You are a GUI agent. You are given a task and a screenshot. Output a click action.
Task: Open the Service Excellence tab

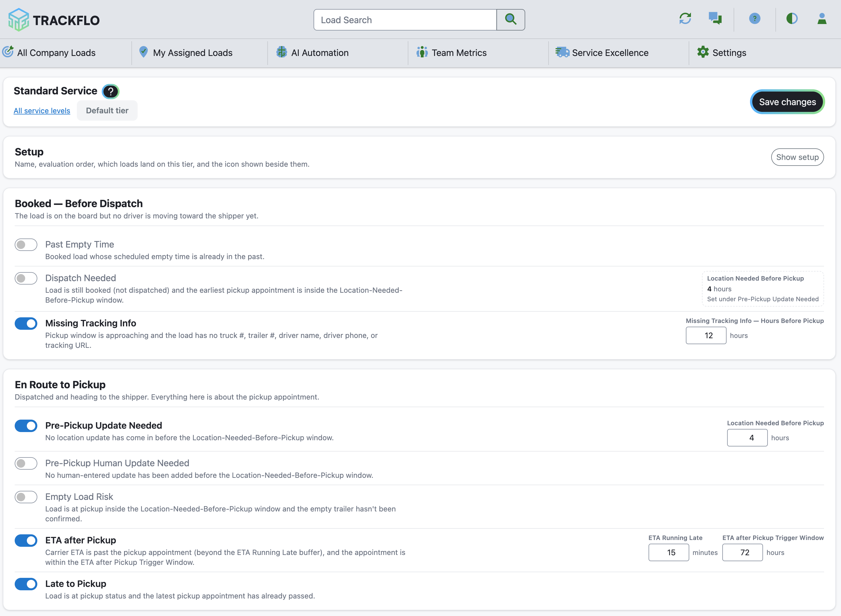602,53
